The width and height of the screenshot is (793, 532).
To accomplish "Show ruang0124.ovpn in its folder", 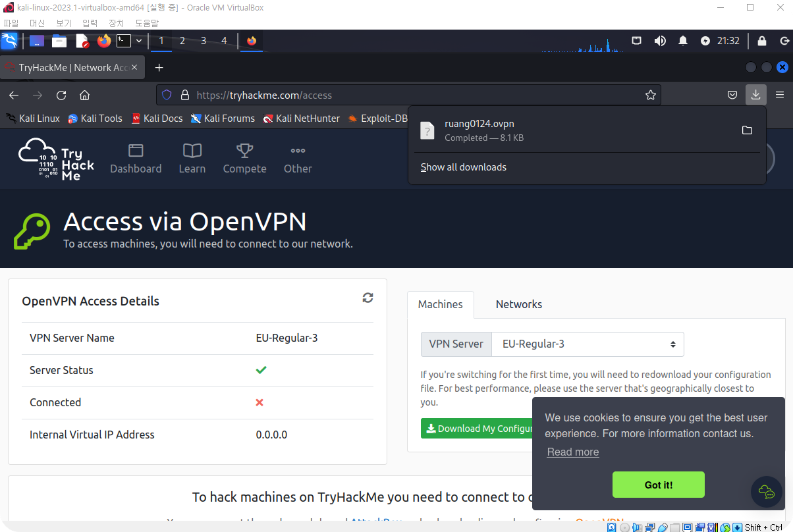I will 747,130.
